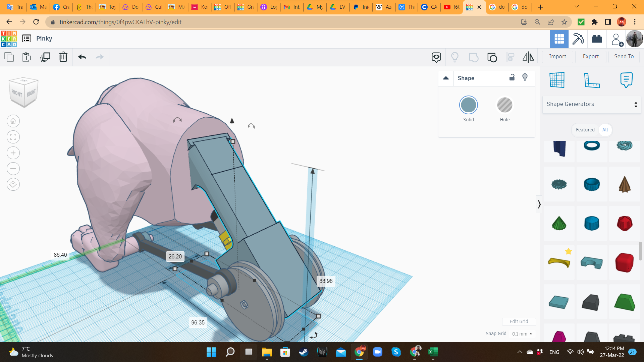
Task: Choose the Solid color swatch
Action: [x=468, y=105]
